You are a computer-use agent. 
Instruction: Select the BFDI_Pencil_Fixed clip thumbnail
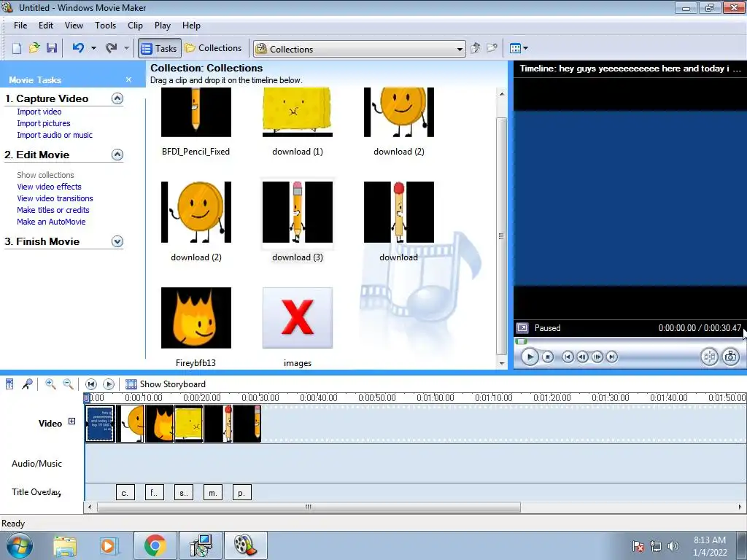(196, 112)
